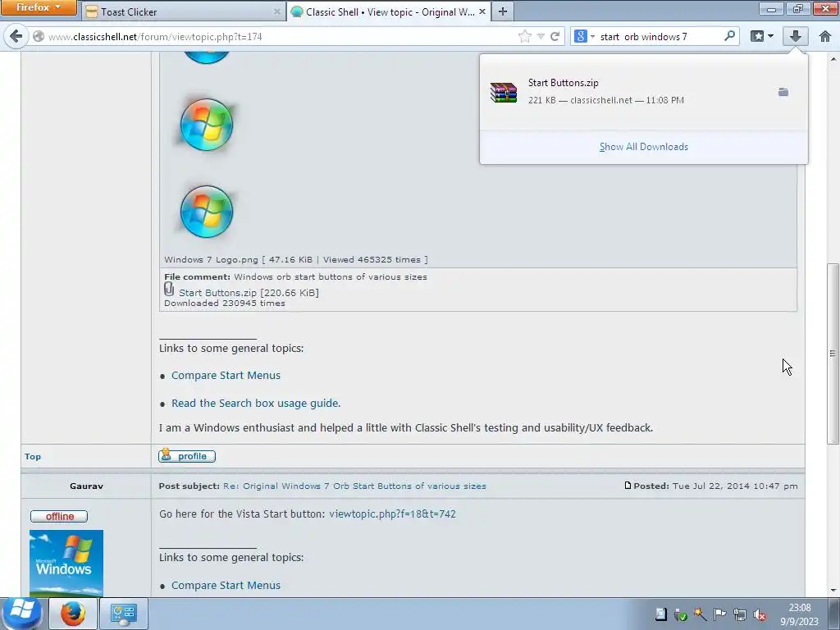The width and height of the screenshot is (840, 630).
Task: Open the viewtopic.php?f=18&t=742 link
Action: [x=392, y=514]
